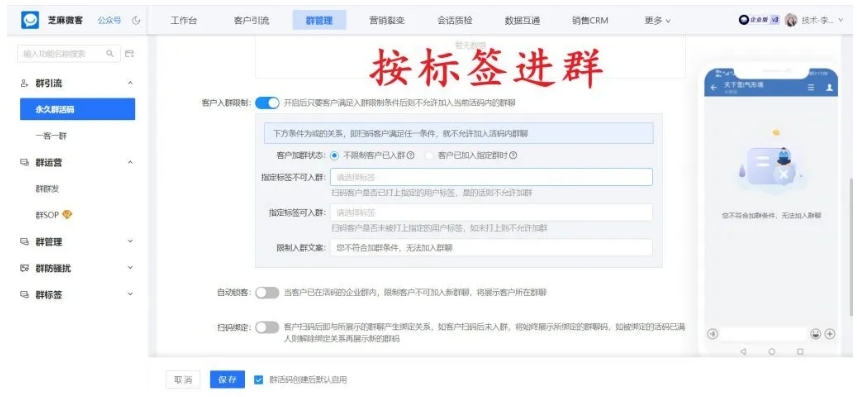Click the layout icon beside the sidebar search box
This screenshot has width=857, height=397.
click(x=130, y=54)
